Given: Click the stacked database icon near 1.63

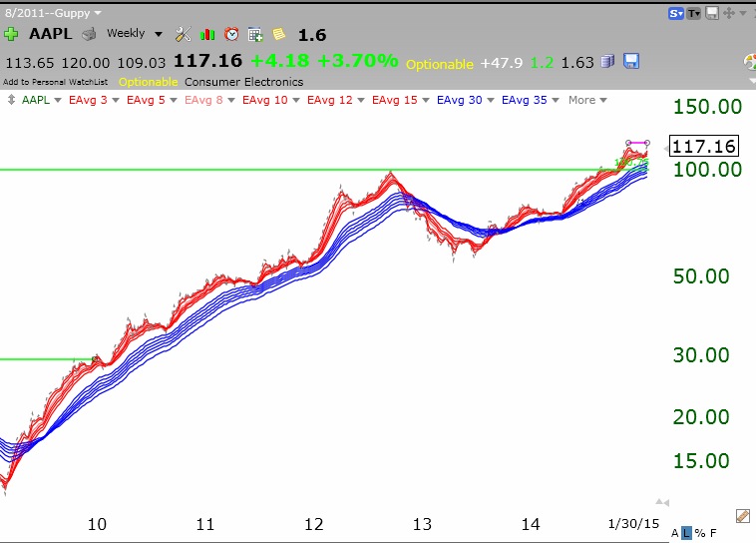Looking at the screenshot, I should point(607,61).
